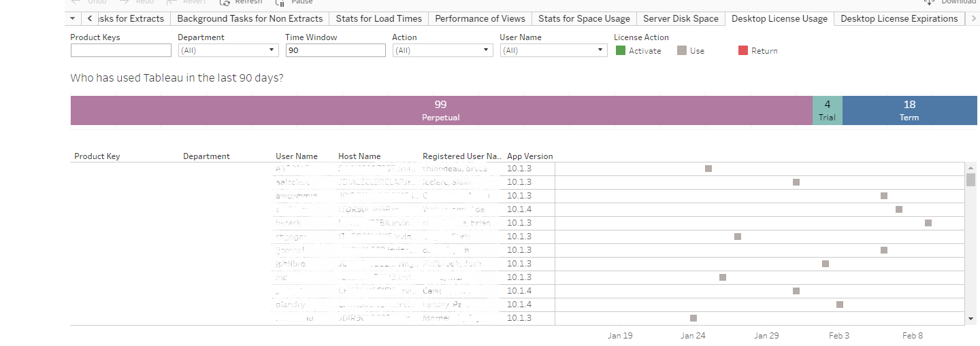
Task: Click the Feb 8 axis label
Action: click(913, 336)
